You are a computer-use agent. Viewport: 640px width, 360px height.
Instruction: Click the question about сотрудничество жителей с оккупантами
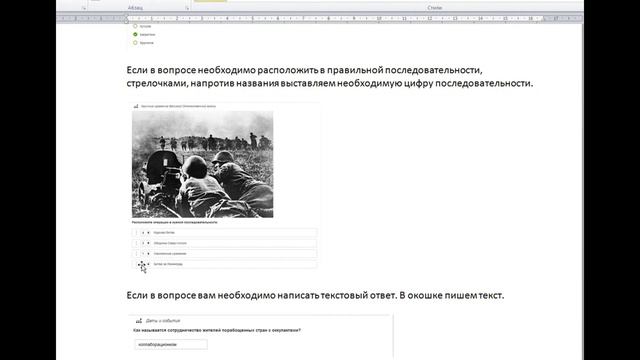pos(217,330)
